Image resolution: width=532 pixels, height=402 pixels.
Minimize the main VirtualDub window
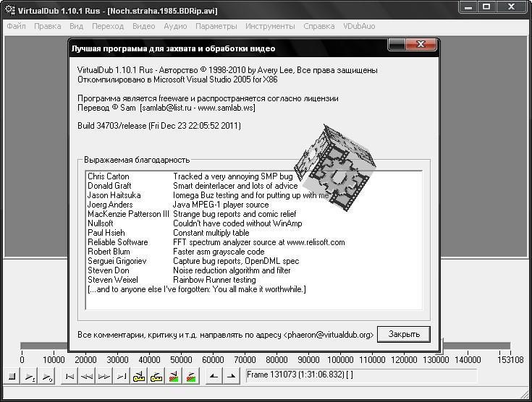tap(468, 7)
